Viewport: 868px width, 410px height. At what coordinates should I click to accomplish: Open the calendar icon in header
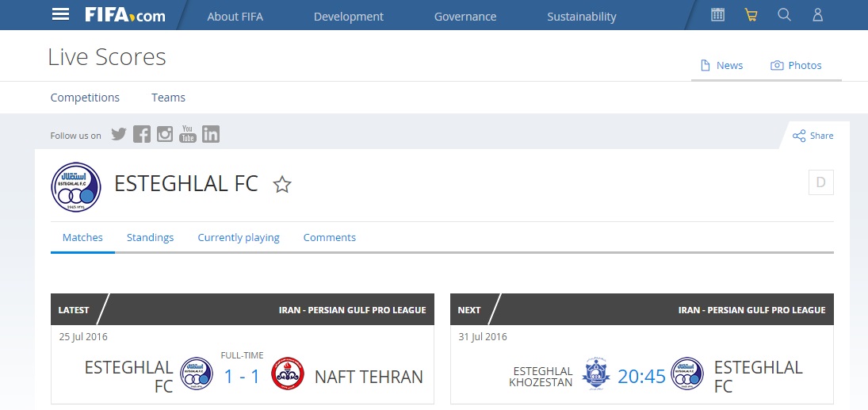pos(717,15)
